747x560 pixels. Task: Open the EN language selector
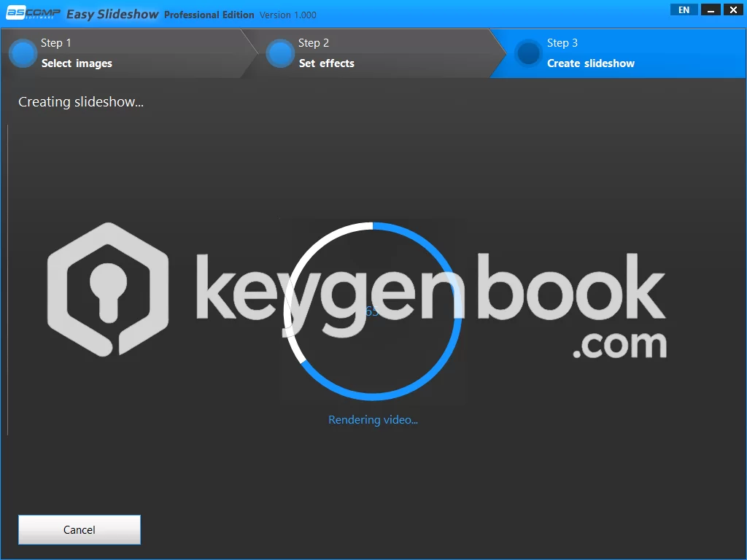[684, 10]
